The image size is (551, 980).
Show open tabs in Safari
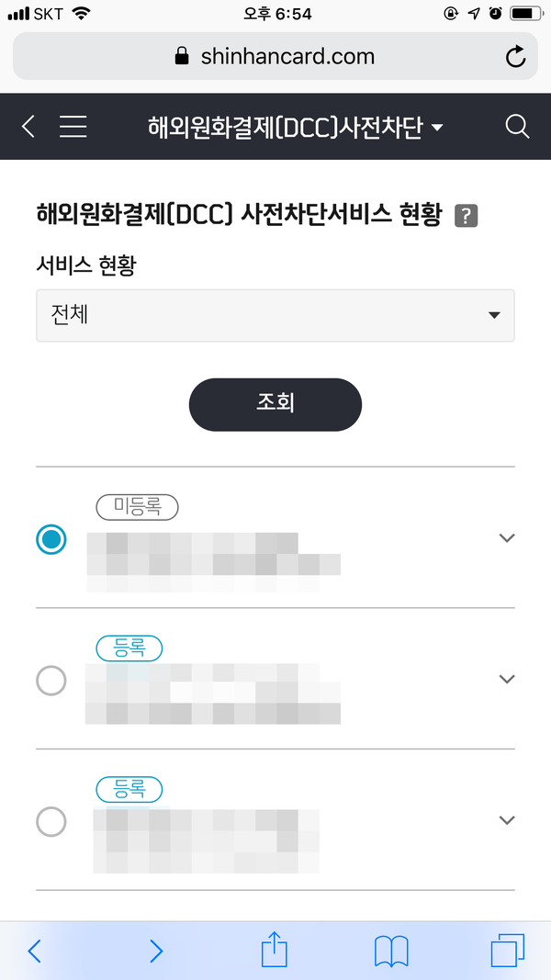click(x=507, y=951)
